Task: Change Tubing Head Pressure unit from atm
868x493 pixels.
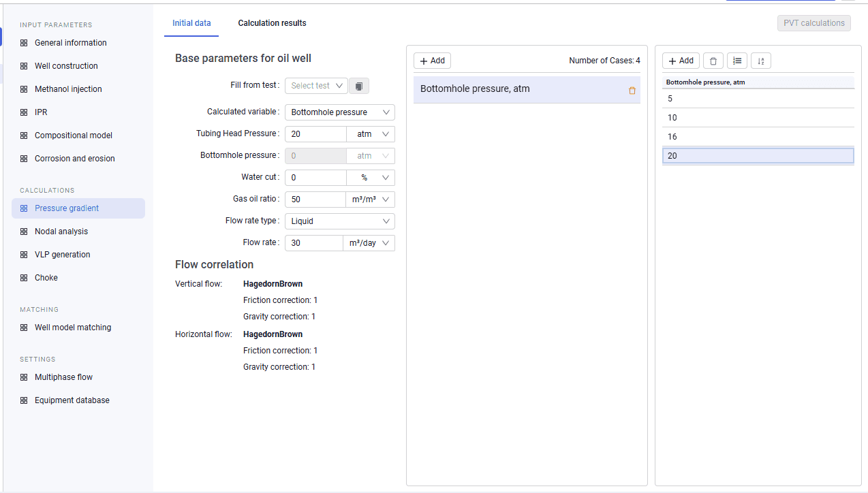Action: point(371,134)
